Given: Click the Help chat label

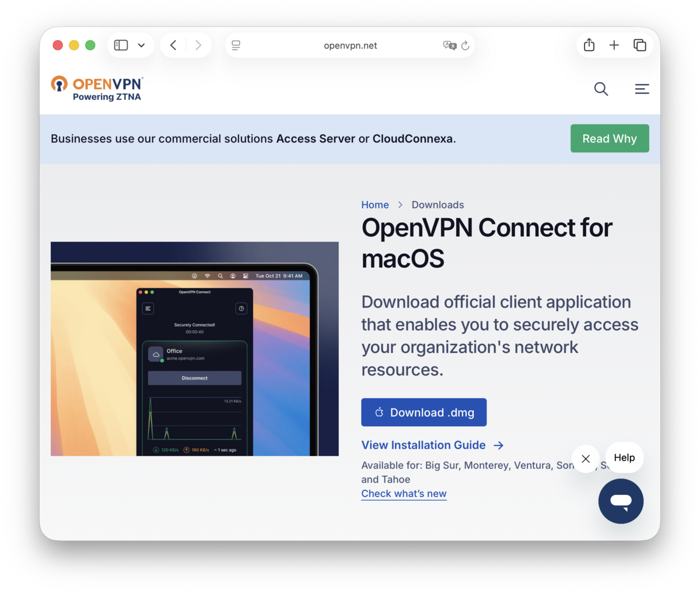Looking at the screenshot, I should point(624,458).
